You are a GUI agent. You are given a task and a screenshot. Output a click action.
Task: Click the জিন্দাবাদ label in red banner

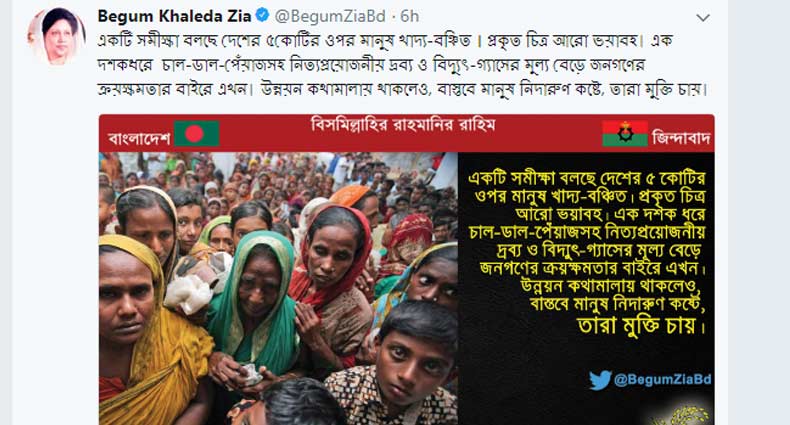[x=681, y=137]
